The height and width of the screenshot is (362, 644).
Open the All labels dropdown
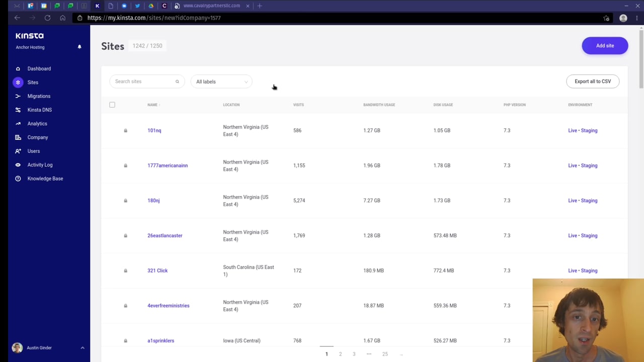(221, 81)
